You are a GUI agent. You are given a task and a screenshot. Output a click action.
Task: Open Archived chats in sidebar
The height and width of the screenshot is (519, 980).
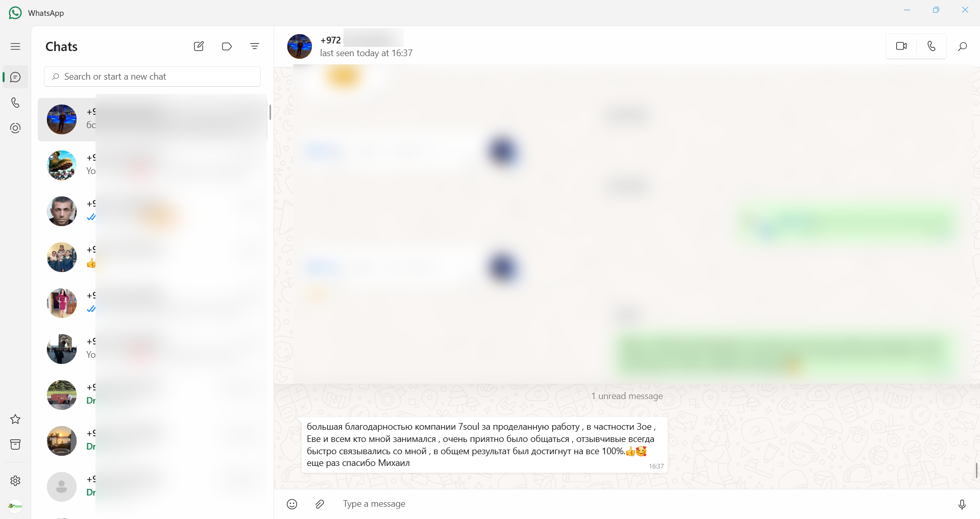coord(15,444)
